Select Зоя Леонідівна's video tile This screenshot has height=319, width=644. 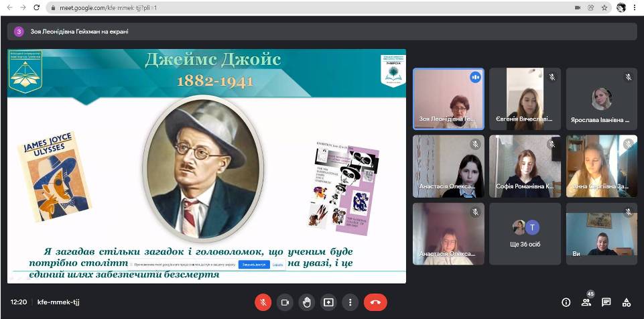pos(448,99)
